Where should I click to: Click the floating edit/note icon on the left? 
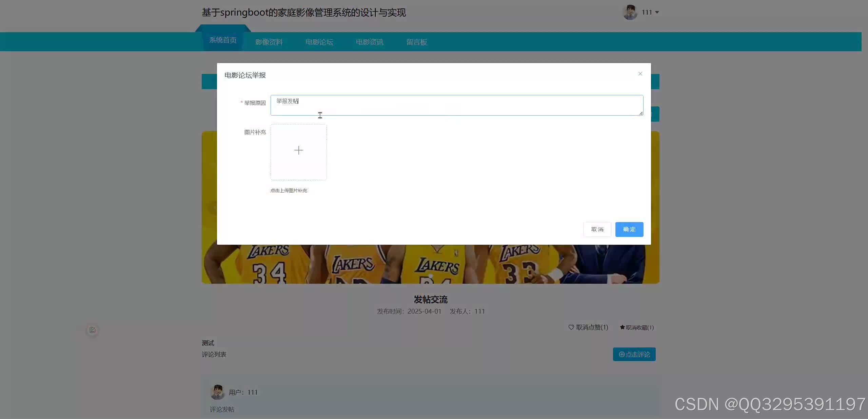[x=92, y=330]
